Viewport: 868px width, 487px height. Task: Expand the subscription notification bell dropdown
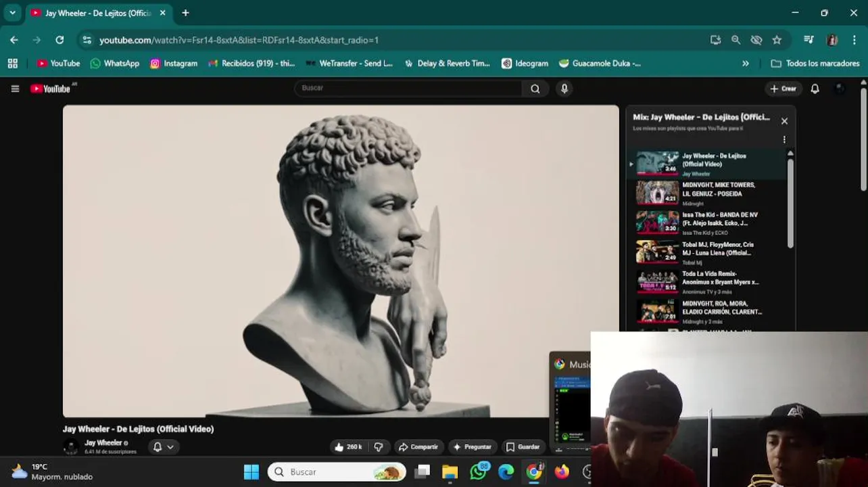click(163, 446)
